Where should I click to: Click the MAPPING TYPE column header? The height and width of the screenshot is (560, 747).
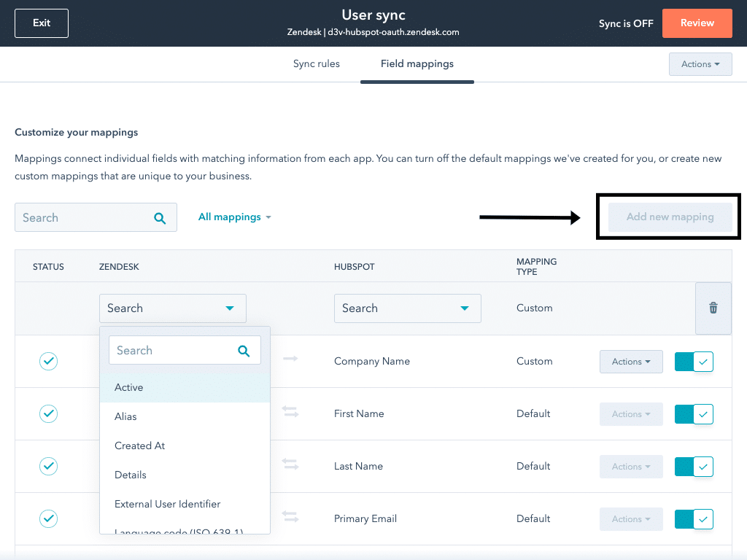536,267
